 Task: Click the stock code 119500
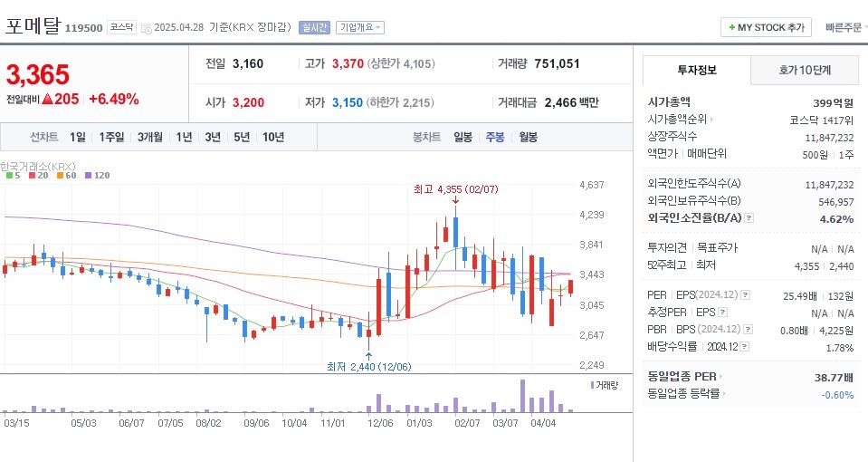[83, 28]
